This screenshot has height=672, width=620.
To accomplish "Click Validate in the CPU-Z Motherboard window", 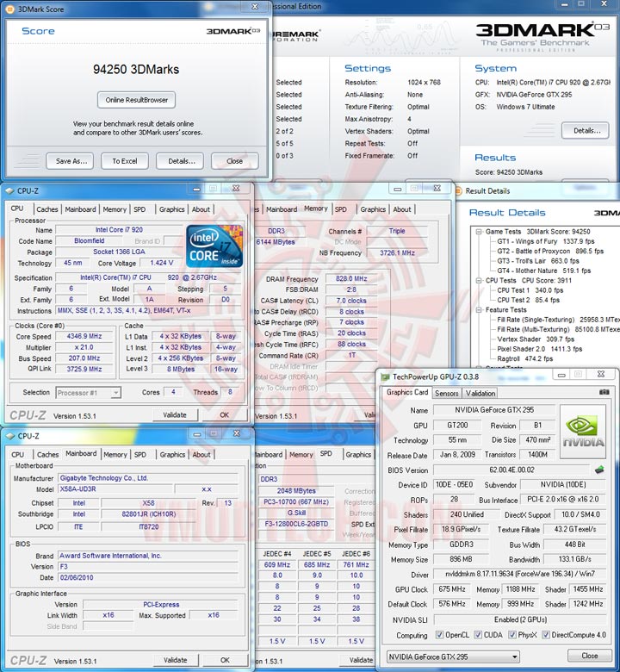I will 176,660.
